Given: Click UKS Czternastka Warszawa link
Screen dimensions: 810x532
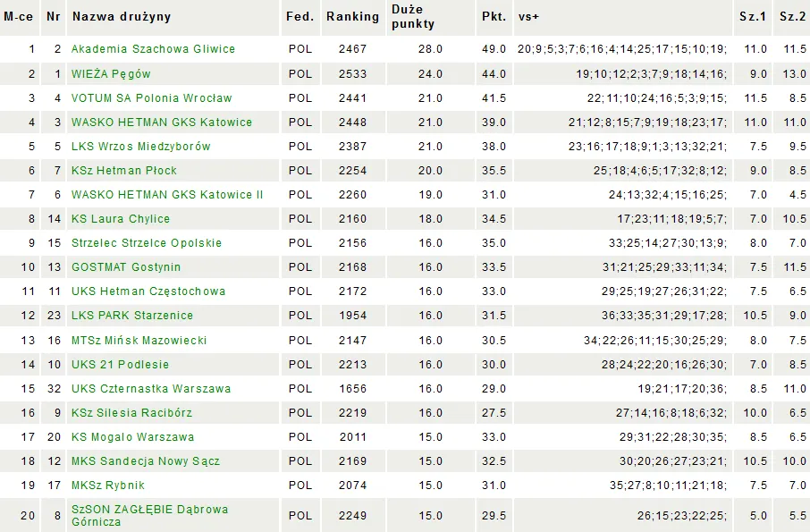Looking at the screenshot, I should click(x=151, y=389).
